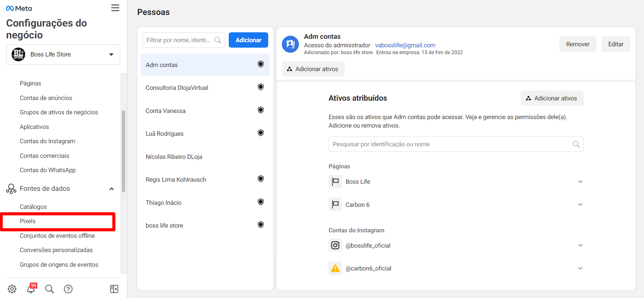This screenshot has height=298, width=644.
Task: Open Grupos de origens de eventos
Action: (x=59, y=265)
